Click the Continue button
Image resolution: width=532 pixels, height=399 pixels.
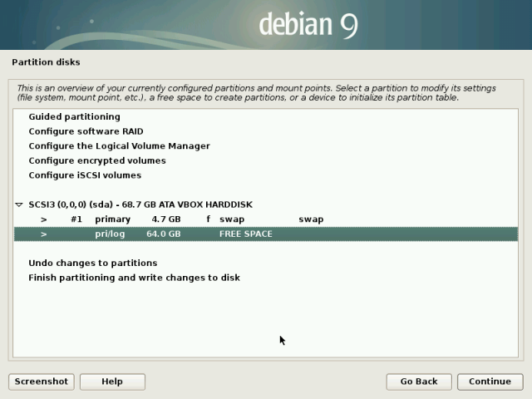[490, 382]
